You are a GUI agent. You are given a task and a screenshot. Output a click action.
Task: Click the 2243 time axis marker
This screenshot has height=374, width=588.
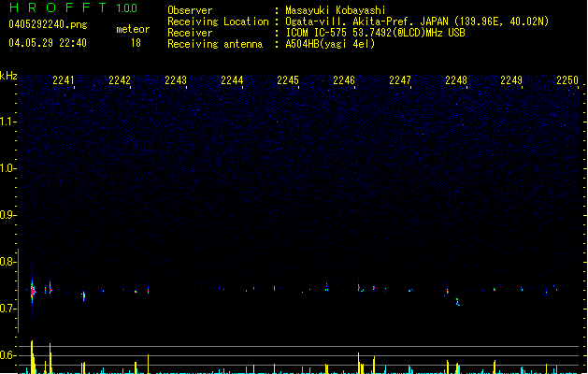(176, 79)
